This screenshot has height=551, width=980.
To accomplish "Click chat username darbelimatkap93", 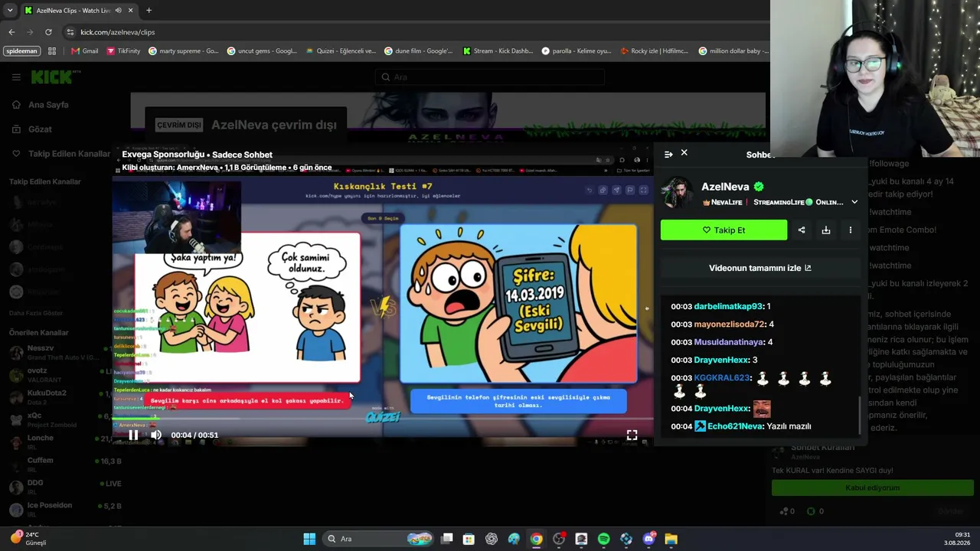I will [x=728, y=306].
